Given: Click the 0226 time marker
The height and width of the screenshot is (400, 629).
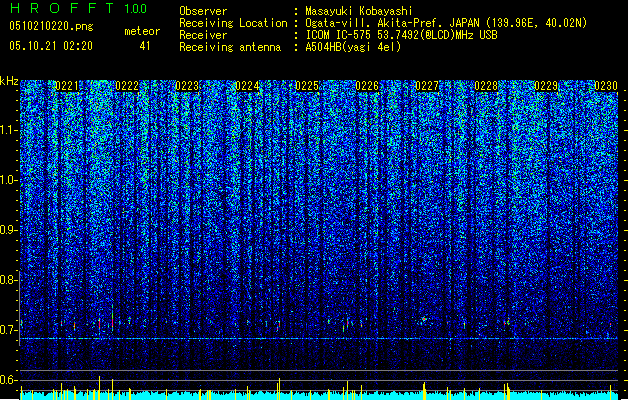Looking at the screenshot, I should (367, 86).
